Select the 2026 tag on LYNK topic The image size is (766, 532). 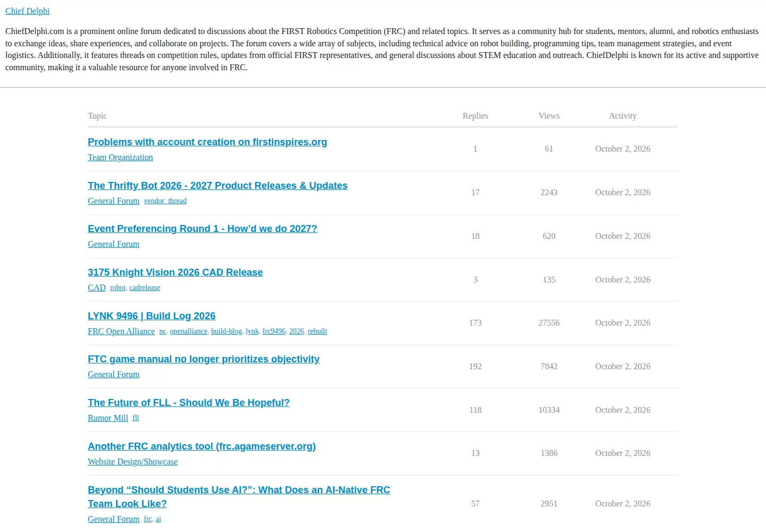pos(297,331)
